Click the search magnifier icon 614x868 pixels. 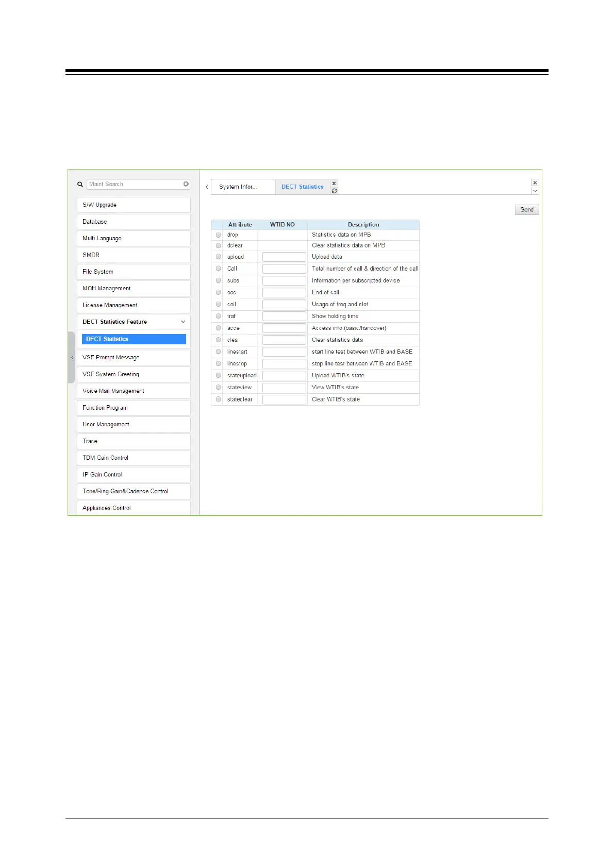(80, 184)
